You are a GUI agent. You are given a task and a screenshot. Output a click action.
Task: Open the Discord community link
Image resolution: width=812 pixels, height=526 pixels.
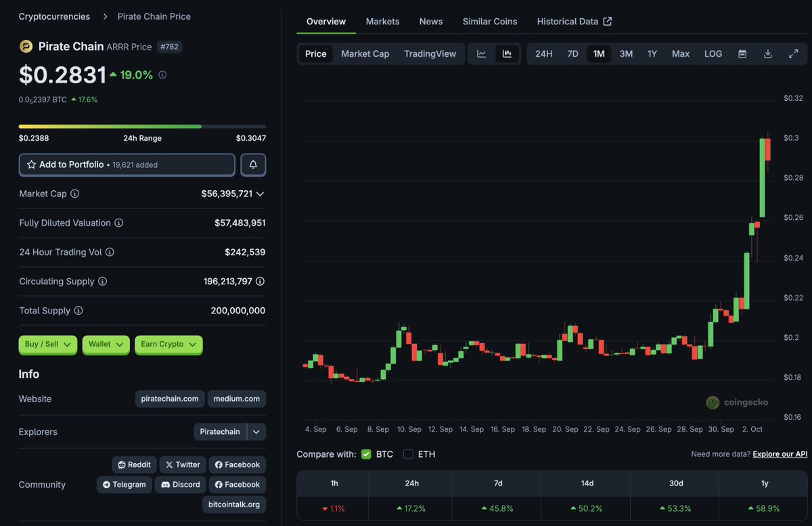tap(181, 485)
